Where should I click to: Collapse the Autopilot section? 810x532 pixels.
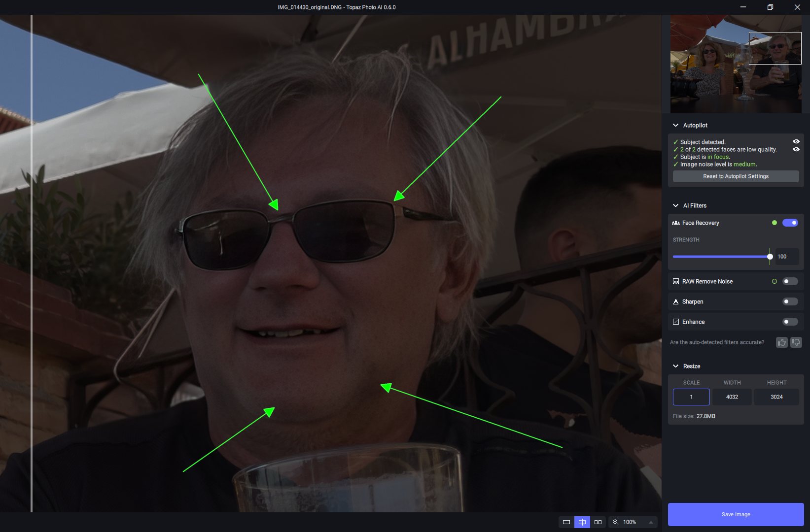(x=675, y=126)
